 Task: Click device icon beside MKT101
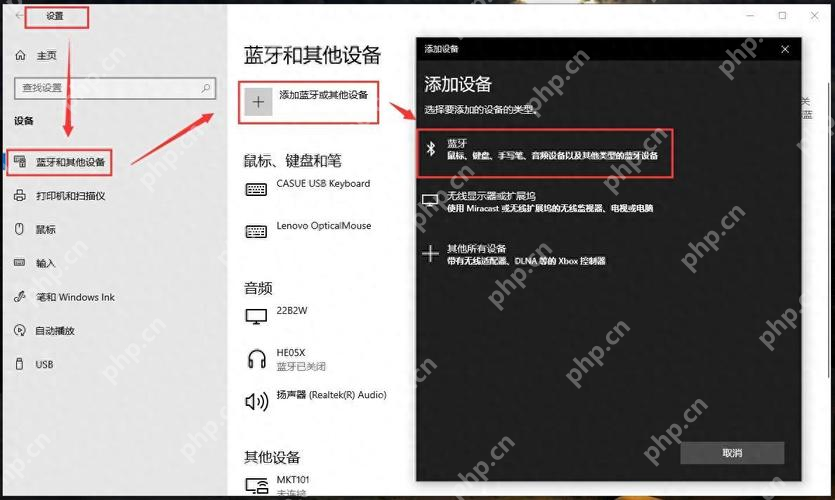[257, 485]
